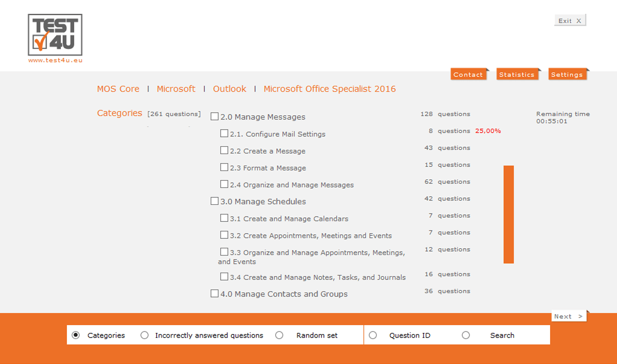Click the 42 questions count
The width and height of the screenshot is (617, 364).
coord(448,199)
